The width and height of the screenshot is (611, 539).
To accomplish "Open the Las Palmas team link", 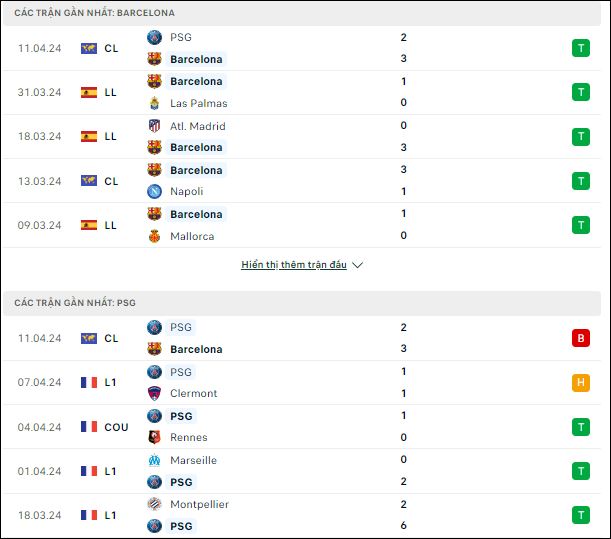I will tap(199, 103).
